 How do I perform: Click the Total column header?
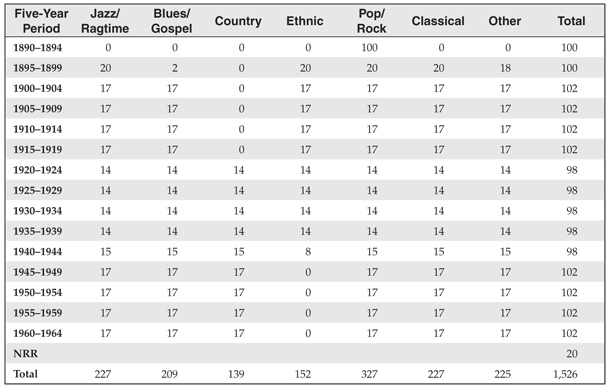point(571,21)
